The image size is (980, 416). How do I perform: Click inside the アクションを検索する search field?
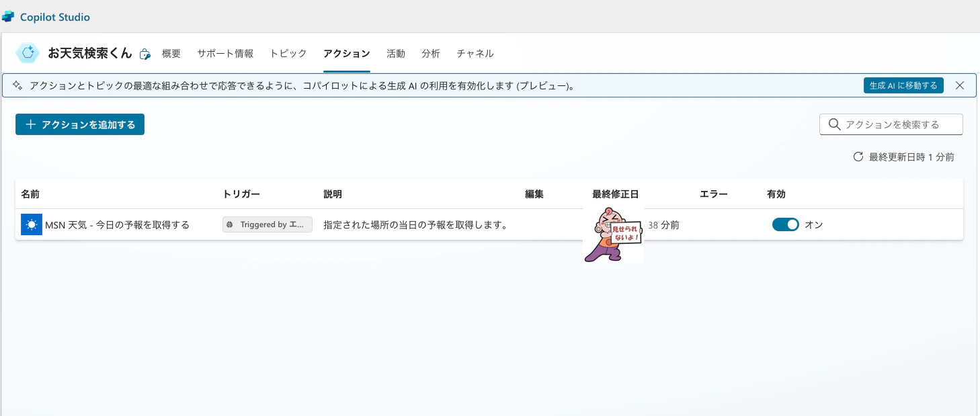point(894,124)
